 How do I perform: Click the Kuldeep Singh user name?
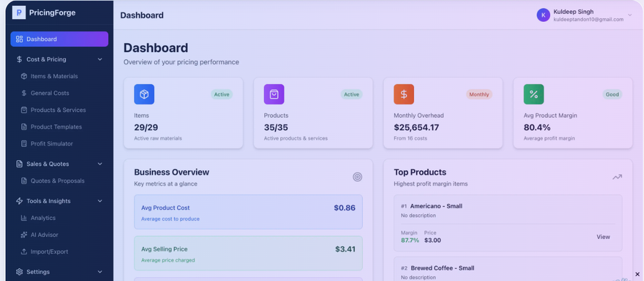(573, 12)
